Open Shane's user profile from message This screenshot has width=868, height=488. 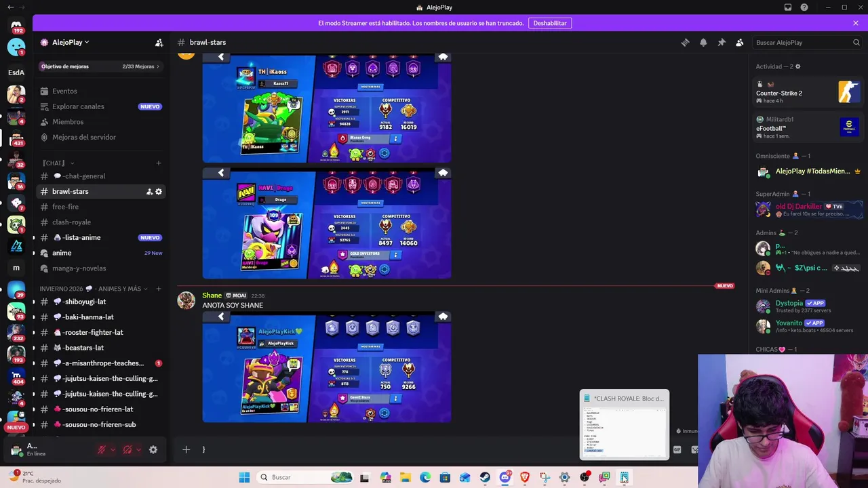(x=212, y=296)
